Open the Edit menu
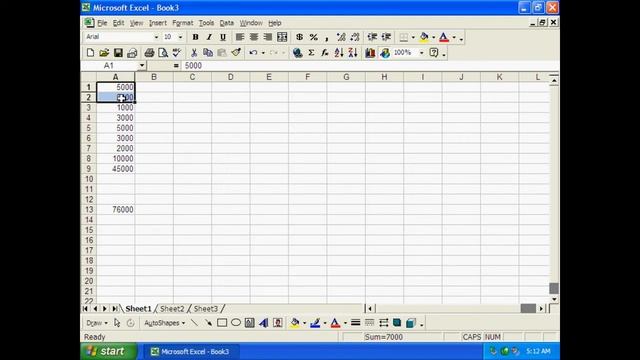Screen dimensions: 640x360 (118, 23)
